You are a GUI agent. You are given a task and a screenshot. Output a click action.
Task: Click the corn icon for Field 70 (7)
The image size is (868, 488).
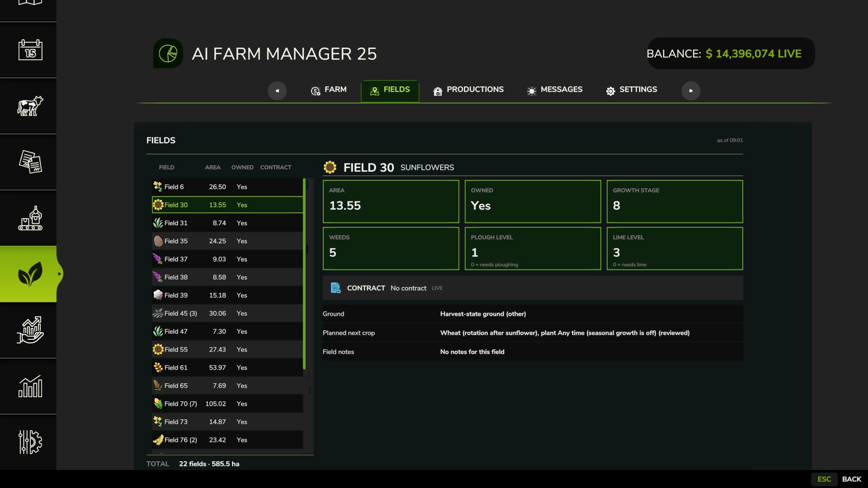(x=158, y=404)
